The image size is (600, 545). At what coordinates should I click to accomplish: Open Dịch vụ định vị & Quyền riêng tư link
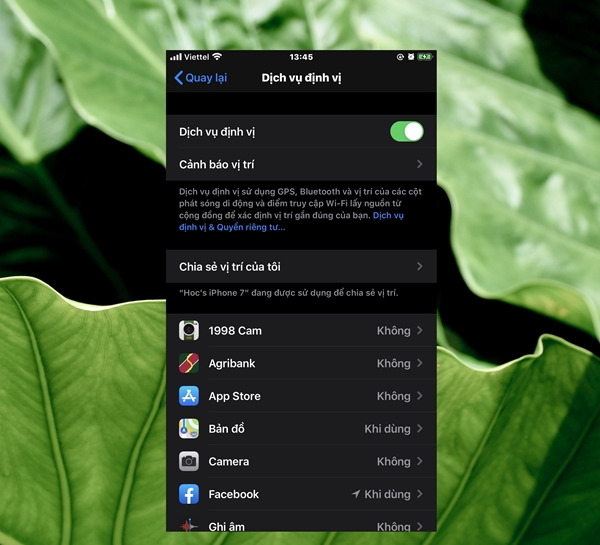pos(291,221)
